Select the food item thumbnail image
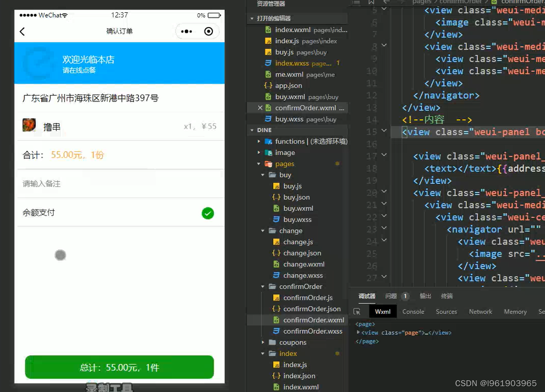 (x=29, y=125)
